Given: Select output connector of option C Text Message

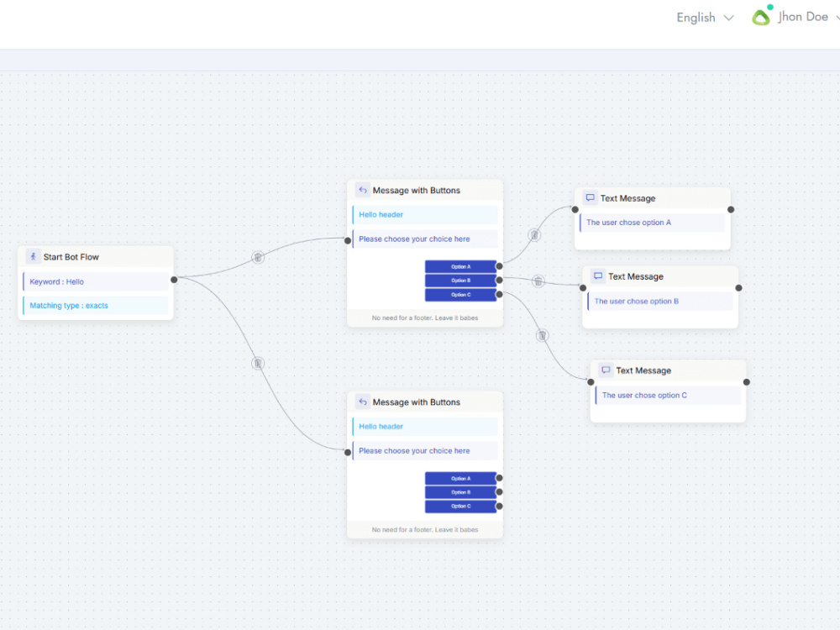Looking at the screenshot, I should click(747, 382).
